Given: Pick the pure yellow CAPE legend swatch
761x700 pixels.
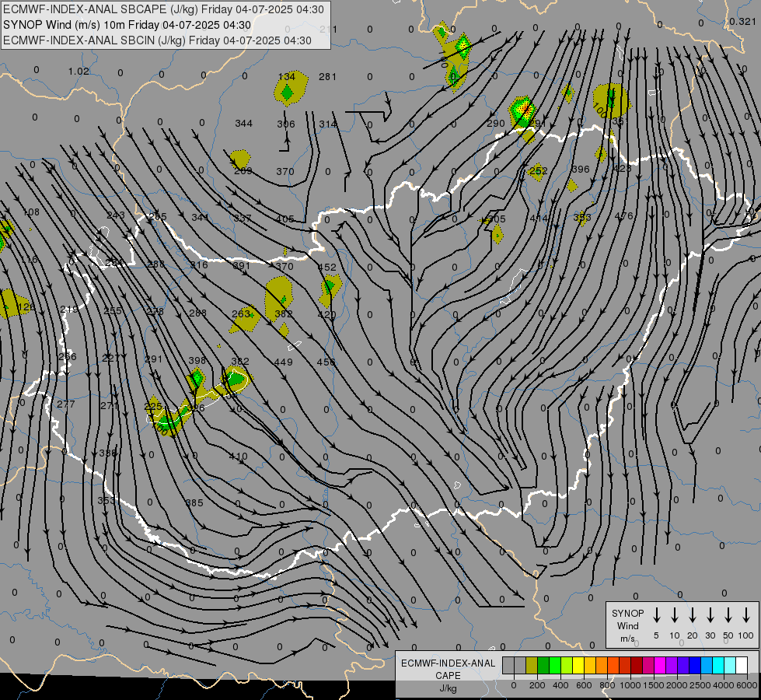Looking at the screenshot, I should (x=578, y=665).
